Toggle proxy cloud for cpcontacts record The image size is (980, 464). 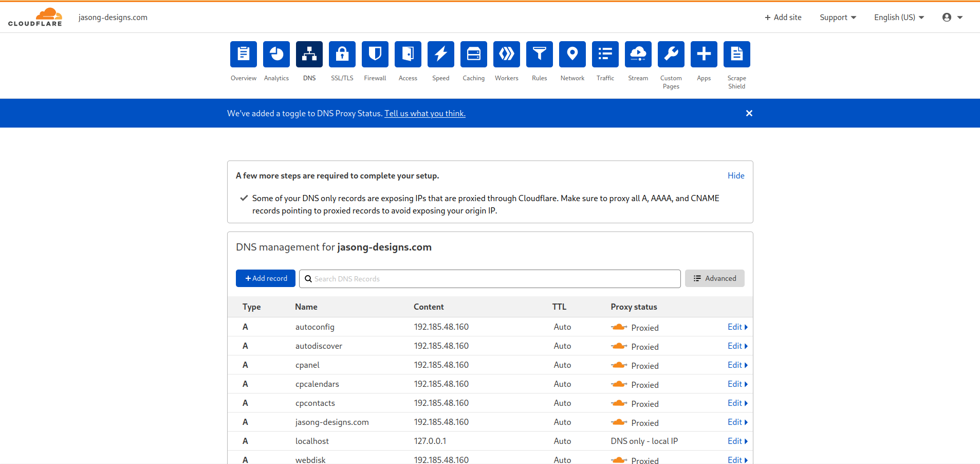pyautogui.click(x=619, y=403)
